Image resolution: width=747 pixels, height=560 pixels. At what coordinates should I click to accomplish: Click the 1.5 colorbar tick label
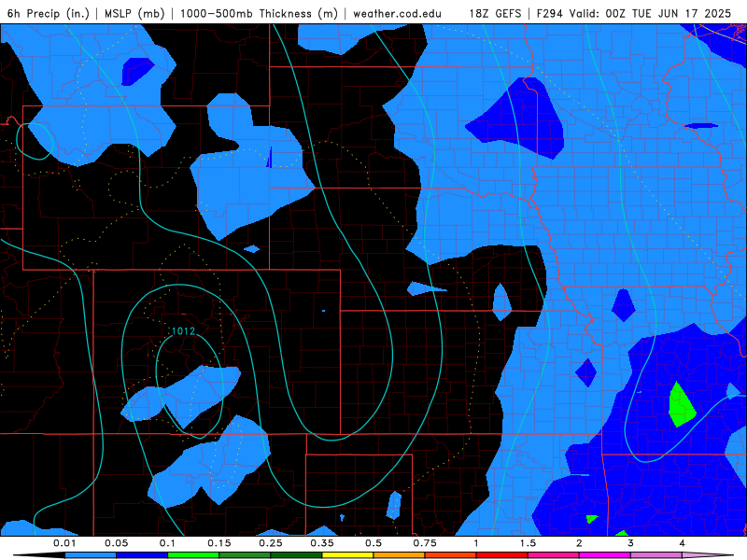pyautogui.click(x=528, y=543)
